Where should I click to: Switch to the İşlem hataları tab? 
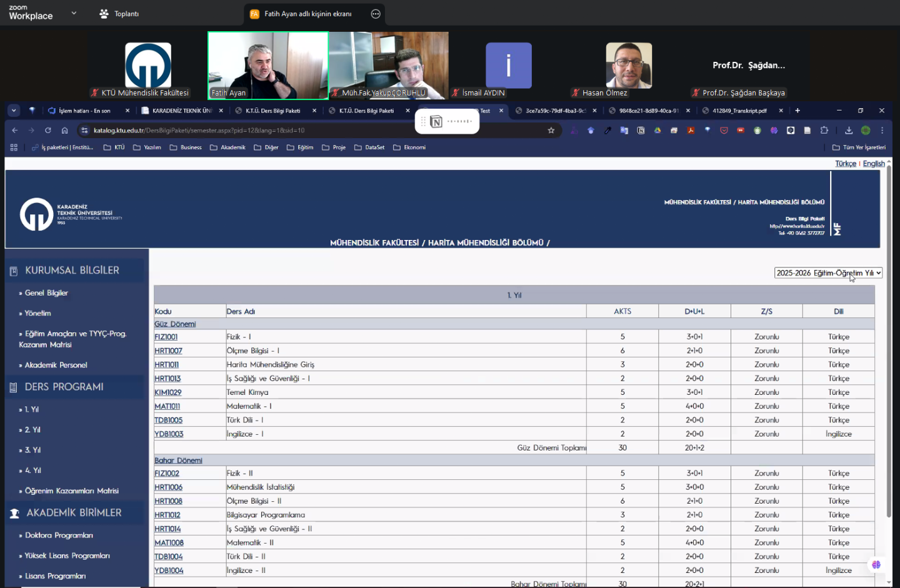coord(84,111)
